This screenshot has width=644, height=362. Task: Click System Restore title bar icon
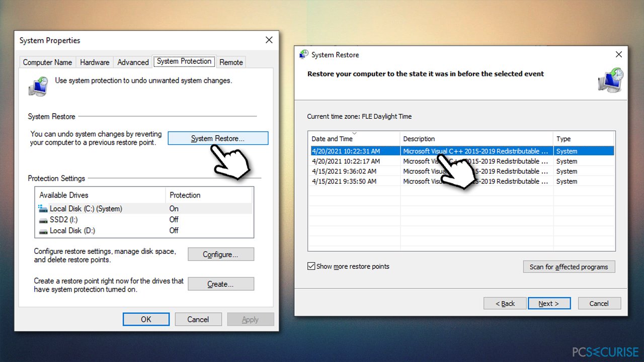304,54
